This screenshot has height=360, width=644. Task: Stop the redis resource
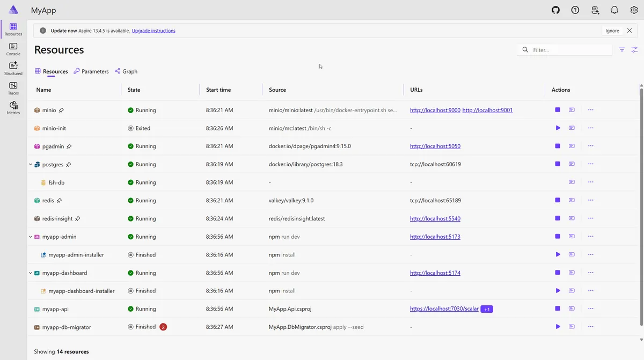(558, 200)
